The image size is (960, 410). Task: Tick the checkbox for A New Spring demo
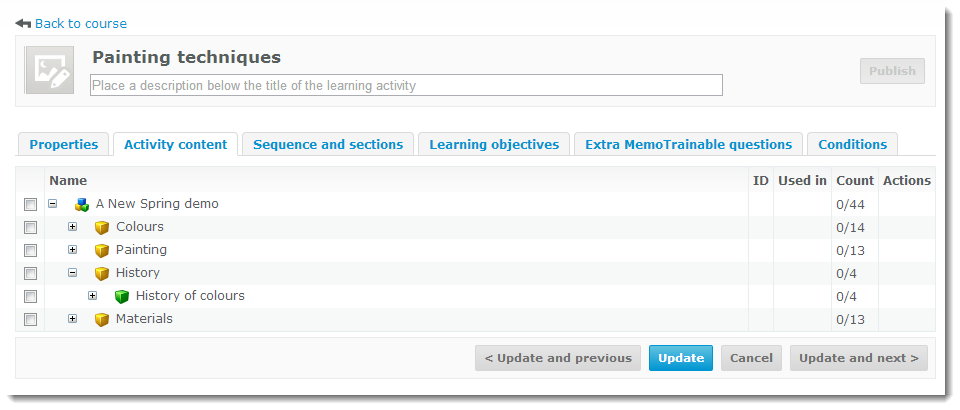31,205
